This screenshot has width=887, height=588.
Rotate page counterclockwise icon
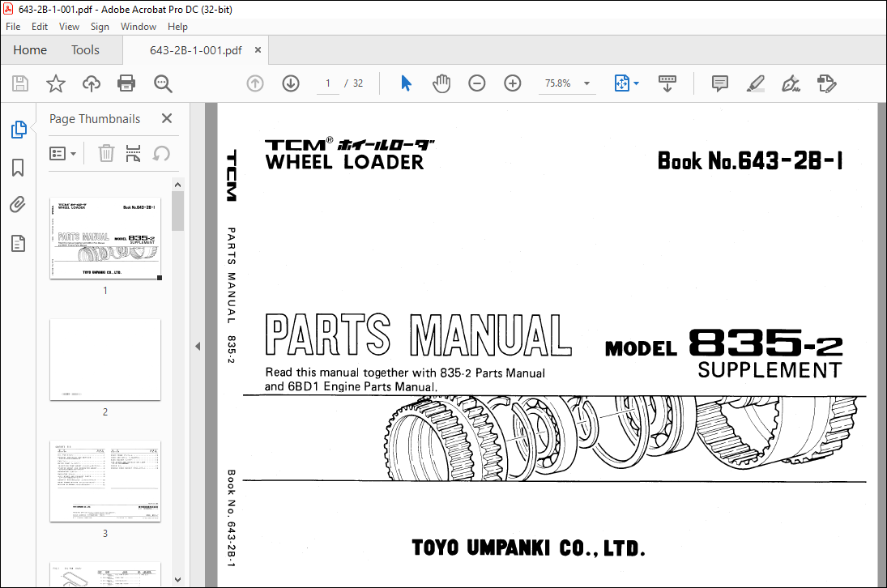161,153
